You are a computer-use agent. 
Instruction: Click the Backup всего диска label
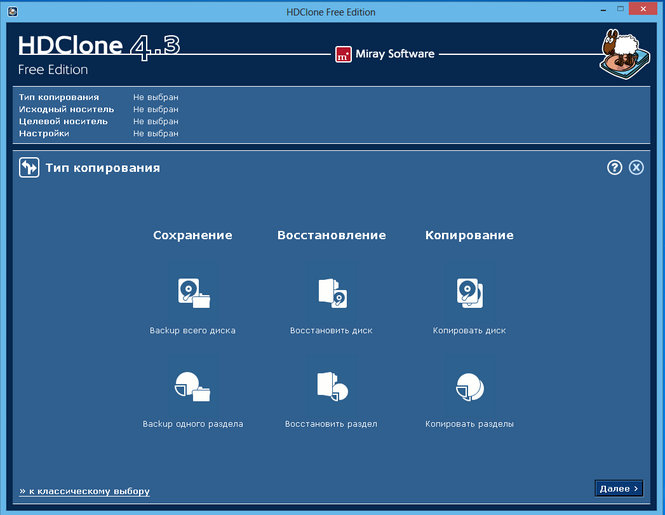pyautogui.click(x=193, y=330)
